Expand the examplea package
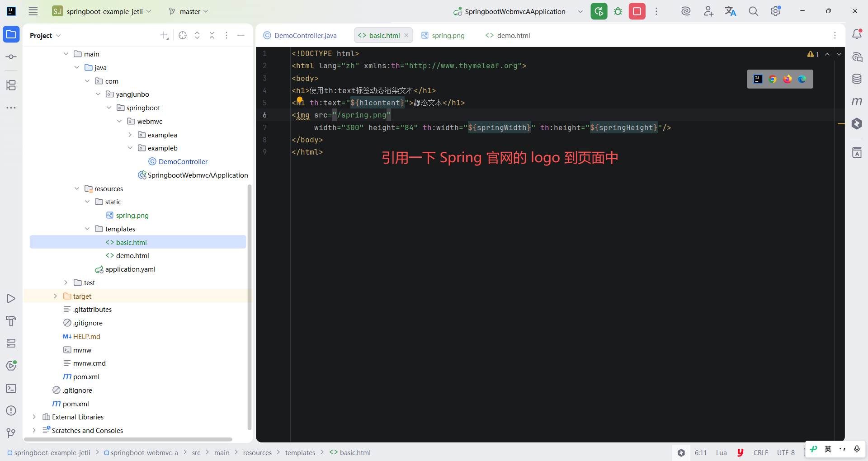The width and height of the screenshot is (868, 461). 130,135
